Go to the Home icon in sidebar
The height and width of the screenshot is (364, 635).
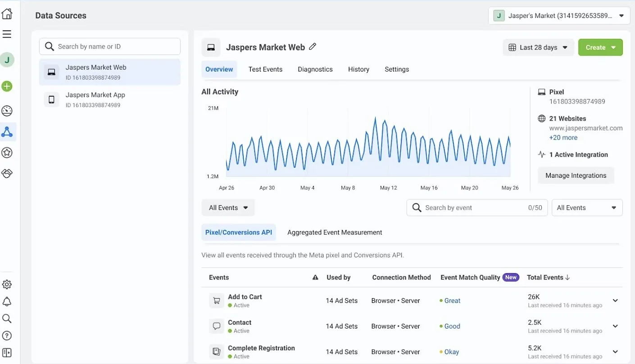tap(7, 14)
